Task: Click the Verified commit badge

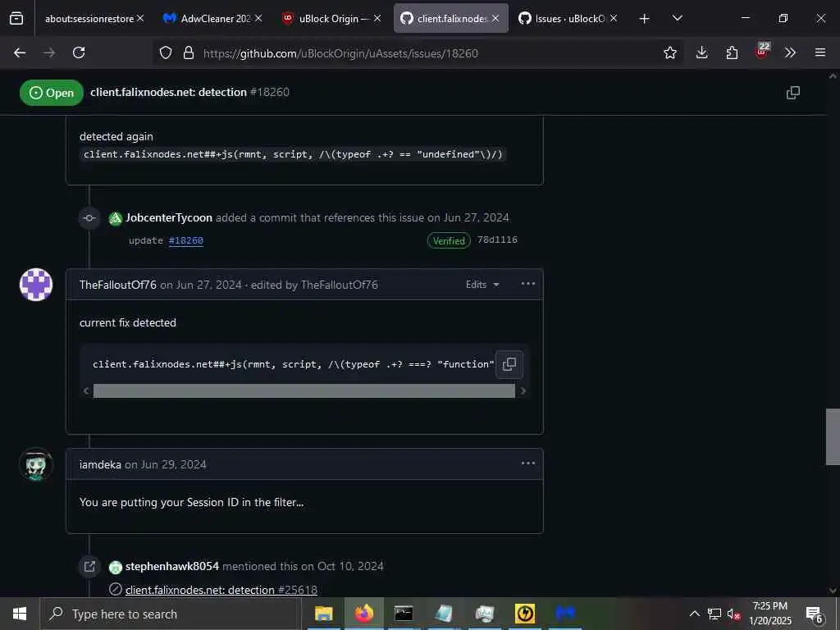Action: pos(449,240)
